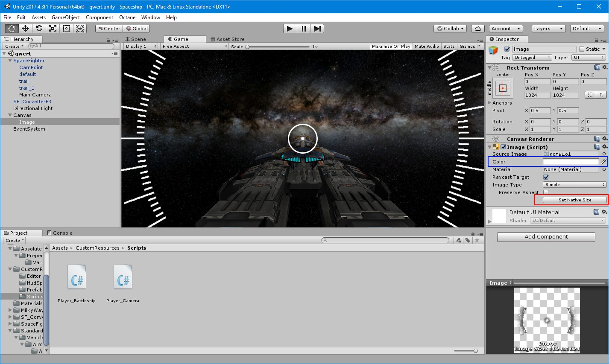Expand the Anchors foldout

489,103
